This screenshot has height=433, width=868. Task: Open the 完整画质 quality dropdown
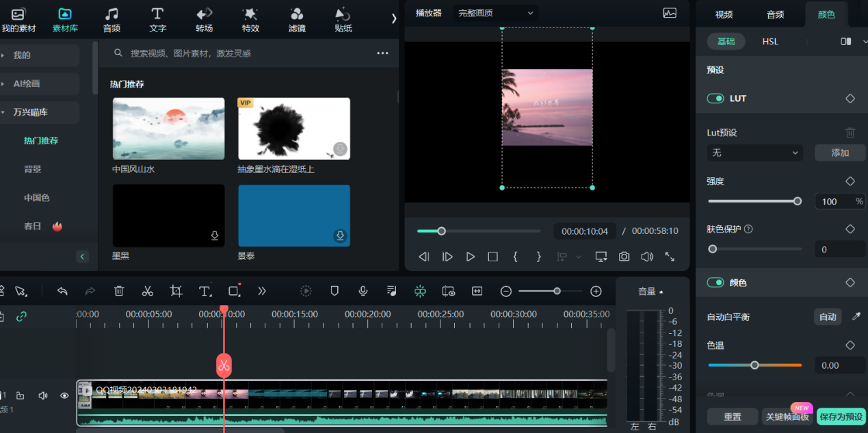pos(495,13)
